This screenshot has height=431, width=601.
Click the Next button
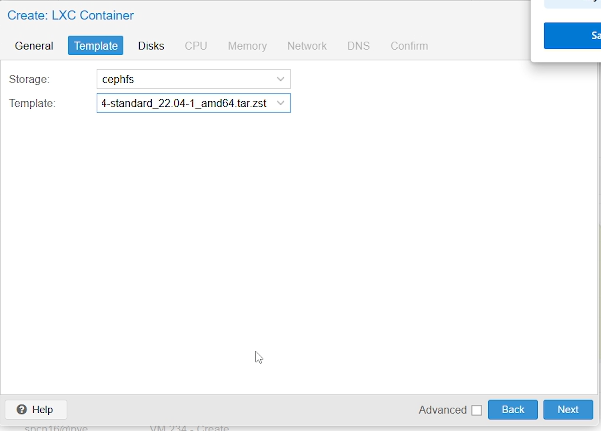point(568,410)
